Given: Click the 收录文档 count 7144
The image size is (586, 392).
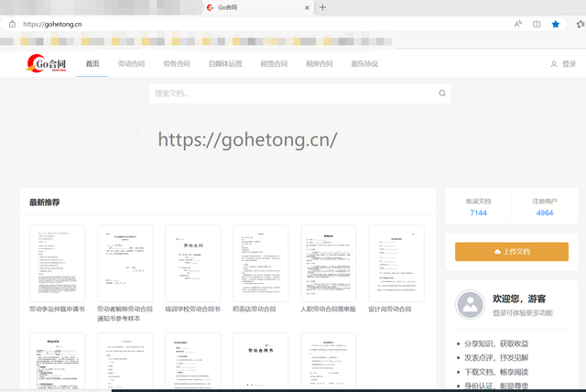Looking at the screenshot, I should tap(478, 213).
